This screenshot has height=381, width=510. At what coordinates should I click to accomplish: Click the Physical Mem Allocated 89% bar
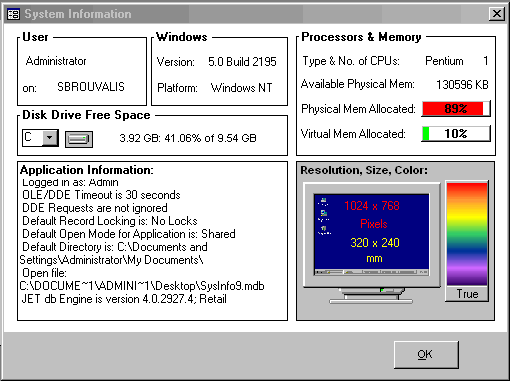point(456,109)
